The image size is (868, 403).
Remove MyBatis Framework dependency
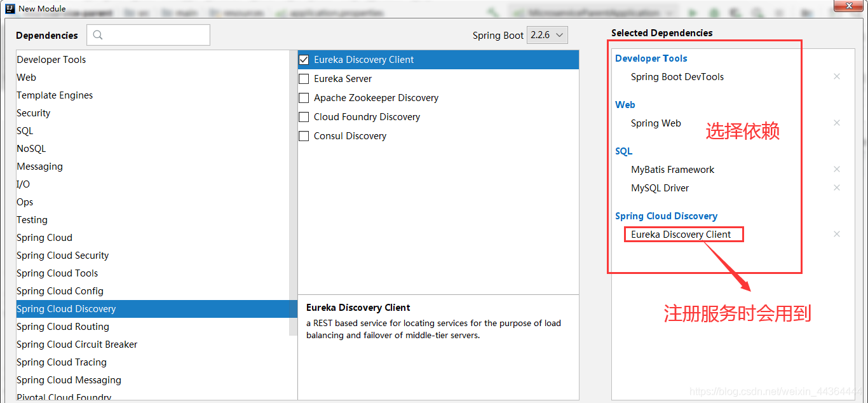coord(837,169)
